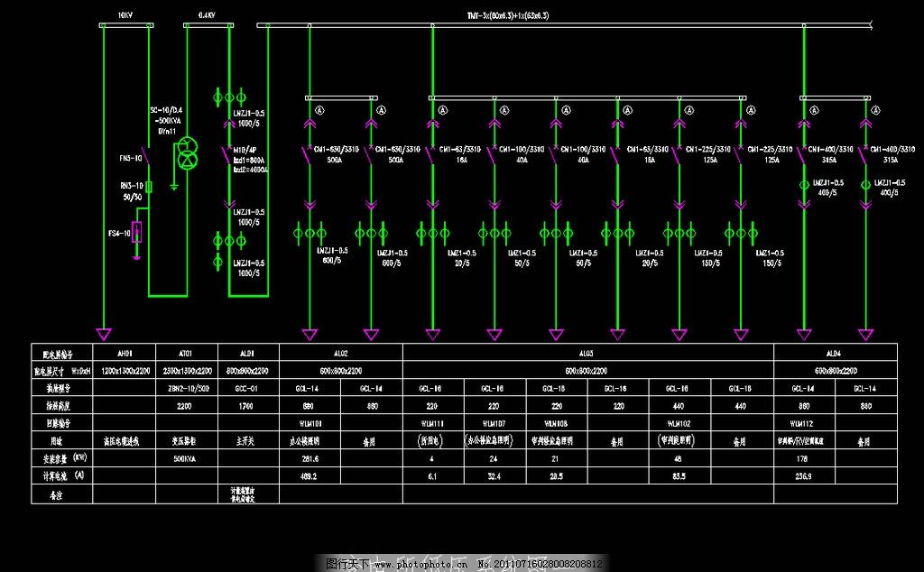Click the transformer symbol beside SC-10/0.4 label
924x572 pixels.
click(187, 153)
